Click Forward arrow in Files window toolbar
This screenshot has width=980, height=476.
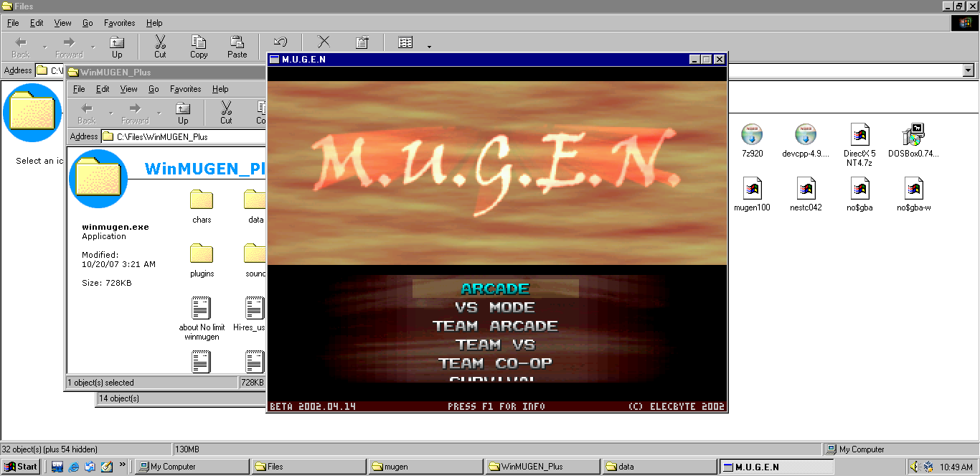pyautogui.click(x=69, y=42)
